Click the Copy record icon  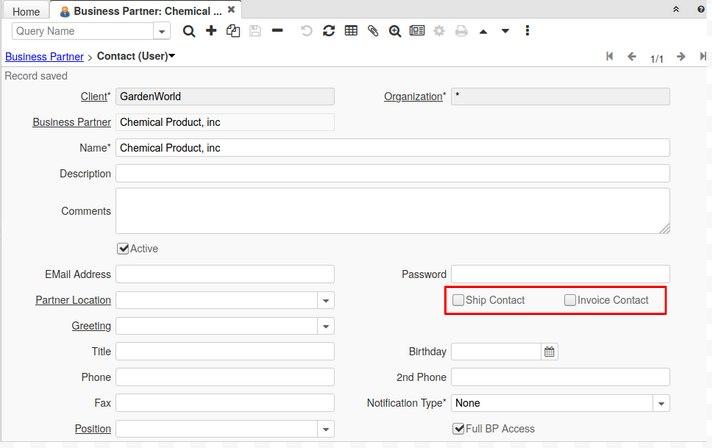(x=233, y=31)
